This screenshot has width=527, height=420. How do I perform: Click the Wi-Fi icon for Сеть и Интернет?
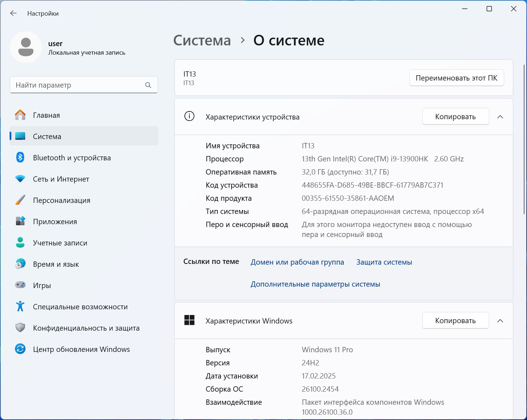(x=20, y=179)
